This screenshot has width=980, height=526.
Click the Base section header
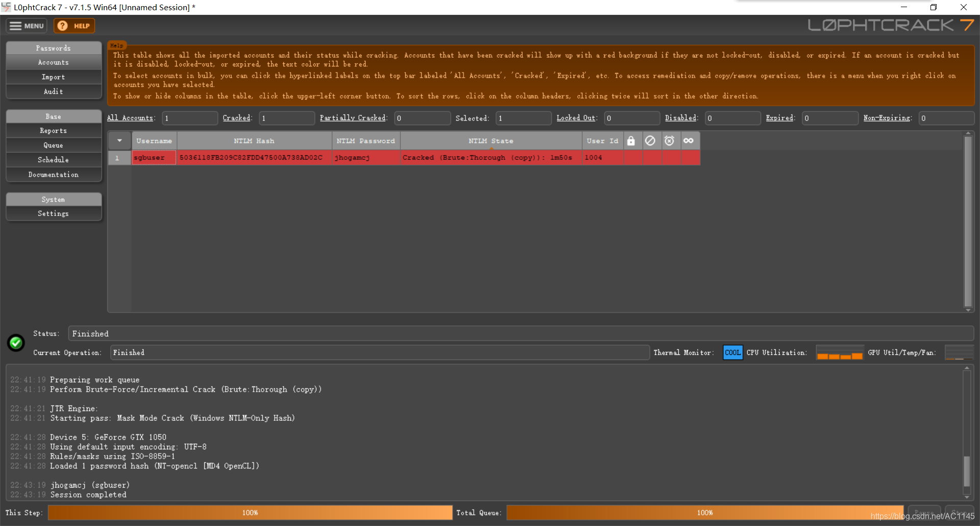pyautogui.click(x=54, y=116)
